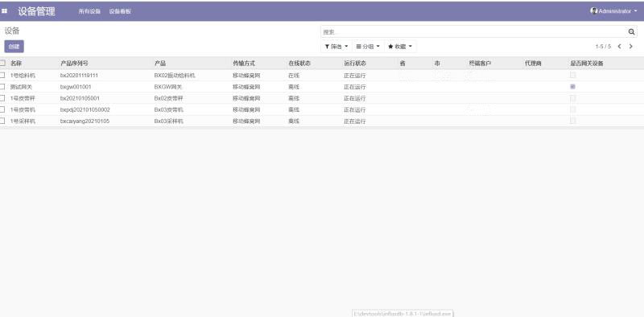Viewport: 644px width, 317px height.
Task: Sort by 传输方式 column header
Action: [244, 64]
